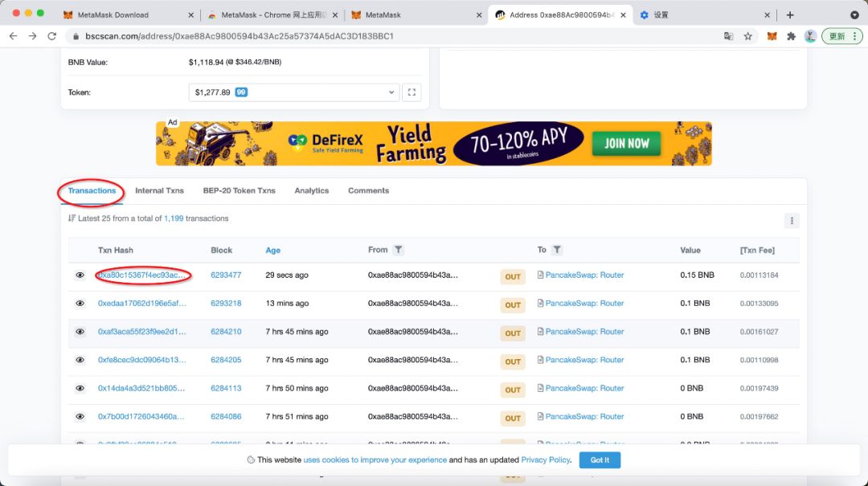The width and height of the screenshot is (868, 486).
Task: Open Google Translate icon in address bar
Action: pos(728,36)
